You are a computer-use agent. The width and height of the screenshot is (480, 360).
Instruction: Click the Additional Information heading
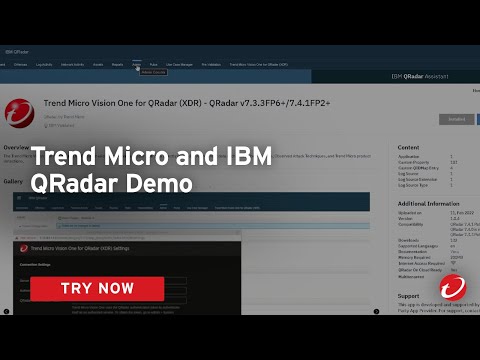428,203
